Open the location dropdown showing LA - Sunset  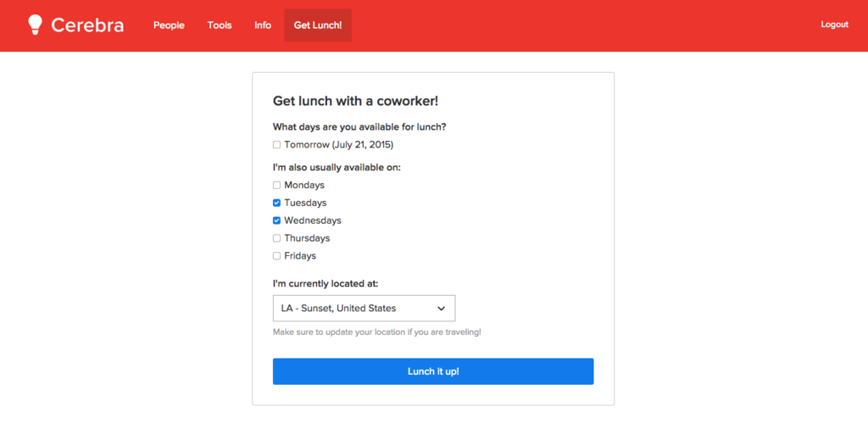pyautogui.click(x=364, y=308)
